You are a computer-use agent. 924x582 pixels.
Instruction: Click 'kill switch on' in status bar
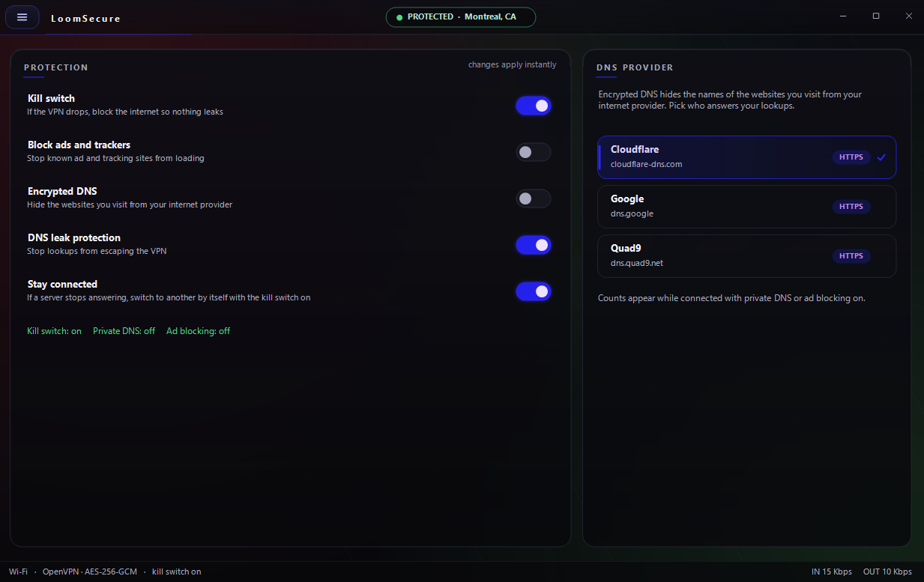177,572
